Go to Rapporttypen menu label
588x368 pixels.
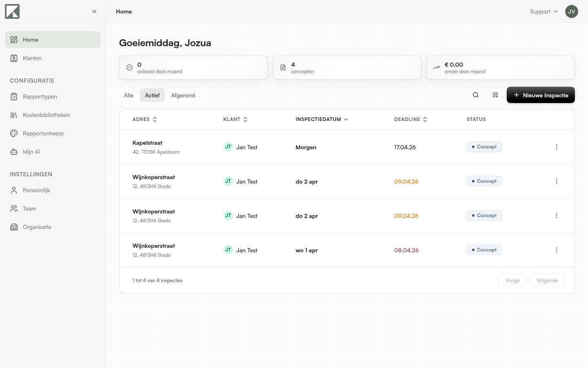[40, 96]
